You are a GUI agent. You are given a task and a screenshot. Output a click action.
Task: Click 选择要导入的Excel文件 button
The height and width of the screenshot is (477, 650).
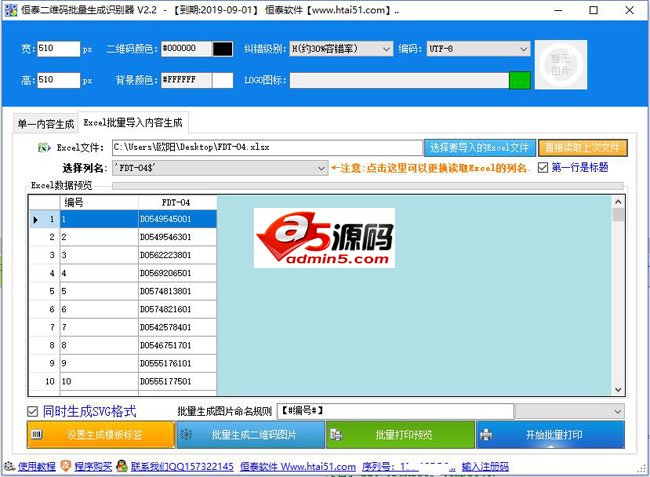click(480, 148)
